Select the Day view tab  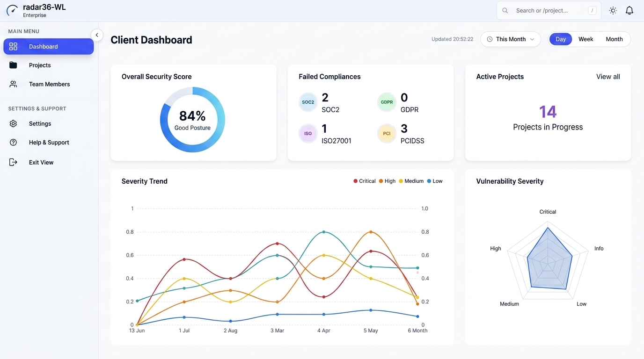pos(561,39)
